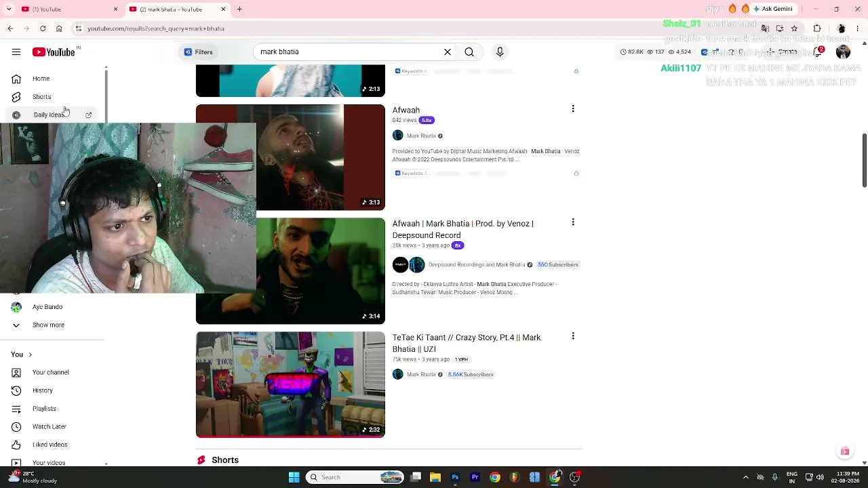Open the taskbar clock and date

pos(845,477)
